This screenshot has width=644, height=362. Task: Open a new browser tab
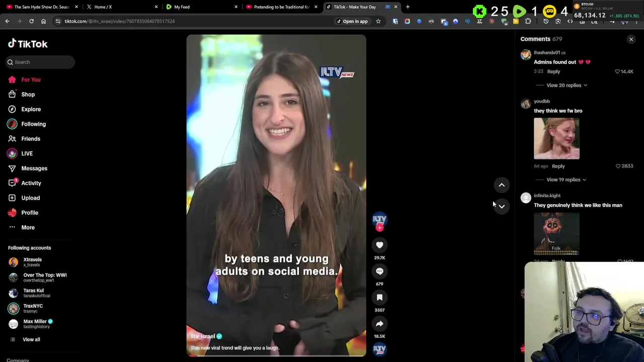coord(408,7)
